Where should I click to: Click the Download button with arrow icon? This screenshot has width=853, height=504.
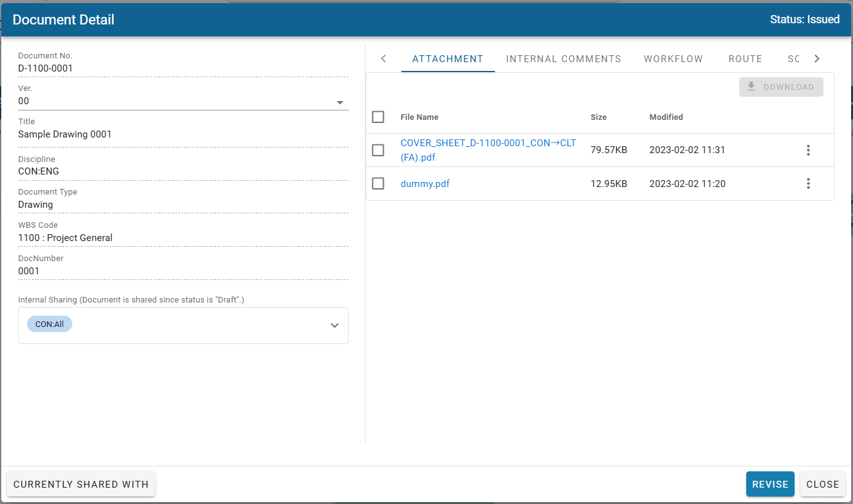point(781,87)
